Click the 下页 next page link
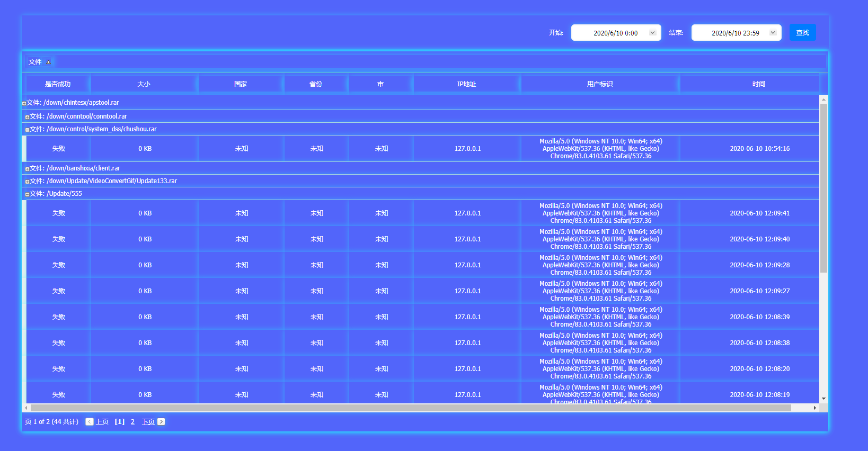The width and height of the screenshot is (868, 451). [148, 422]
